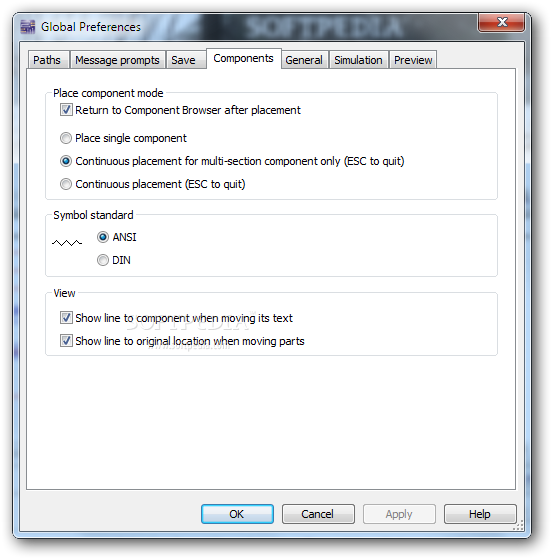Close the Global Preferences dialog

click(x=501, y=22)
